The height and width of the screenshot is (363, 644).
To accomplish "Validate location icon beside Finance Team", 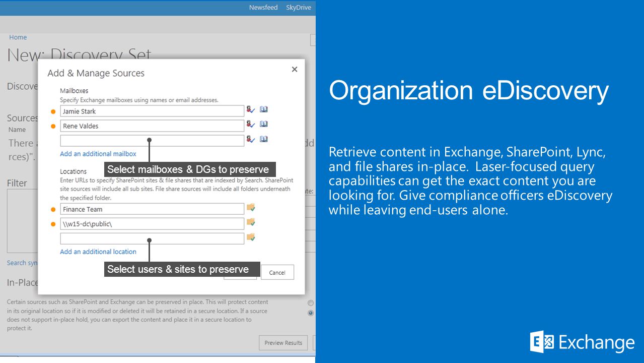I will coord(251,207).
